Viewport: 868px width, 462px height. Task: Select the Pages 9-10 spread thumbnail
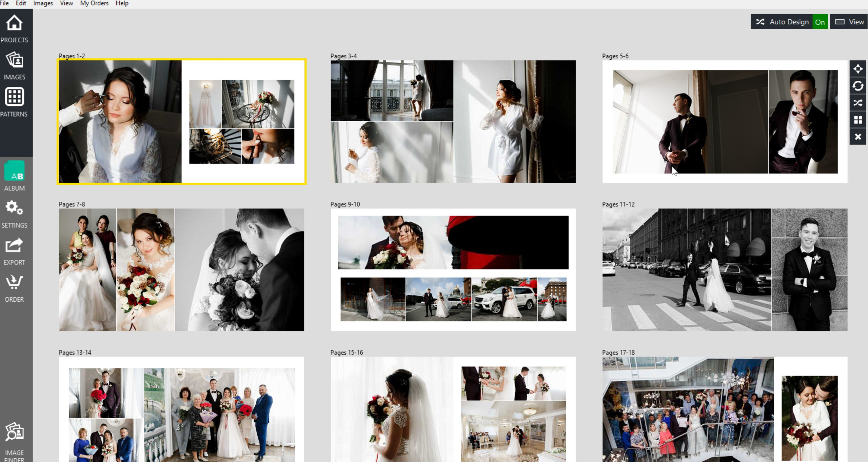(453, 269)
